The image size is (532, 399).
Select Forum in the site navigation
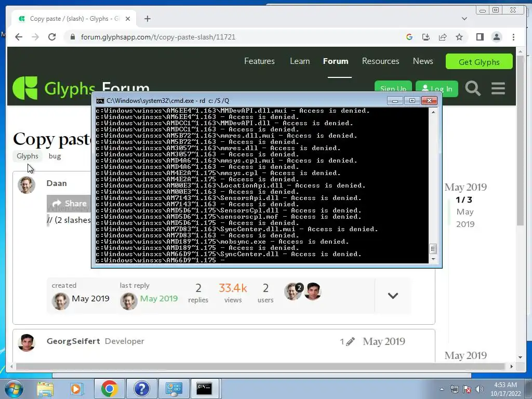click(x=336, y=61)
